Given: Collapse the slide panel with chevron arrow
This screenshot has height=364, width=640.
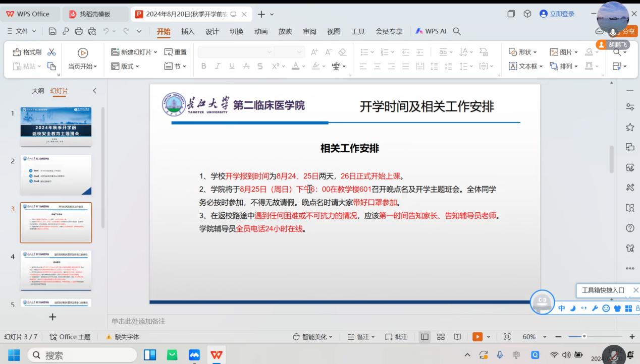Looking at the screenshot, I should 94,91.
